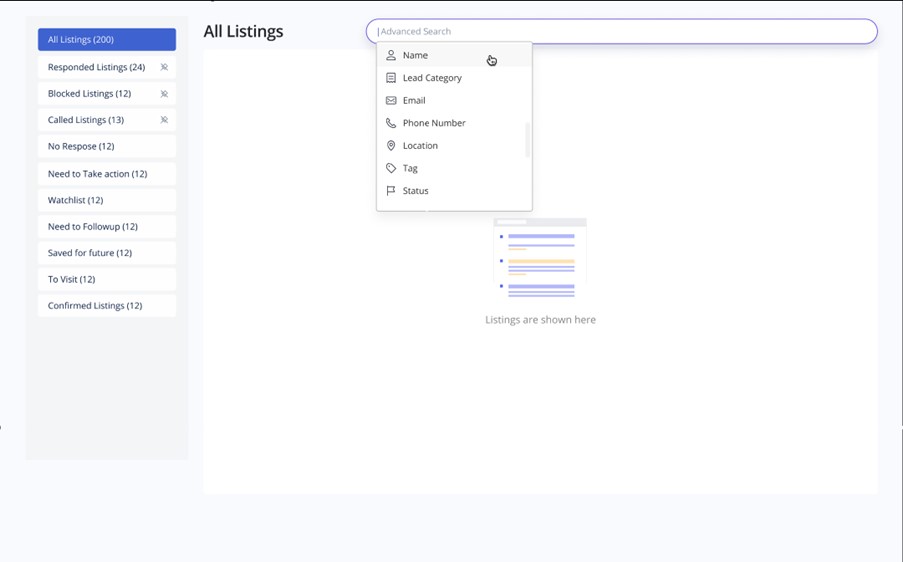Click the Lead Category list icon
This screenshot has height=562, width=903.
point(391,78)
